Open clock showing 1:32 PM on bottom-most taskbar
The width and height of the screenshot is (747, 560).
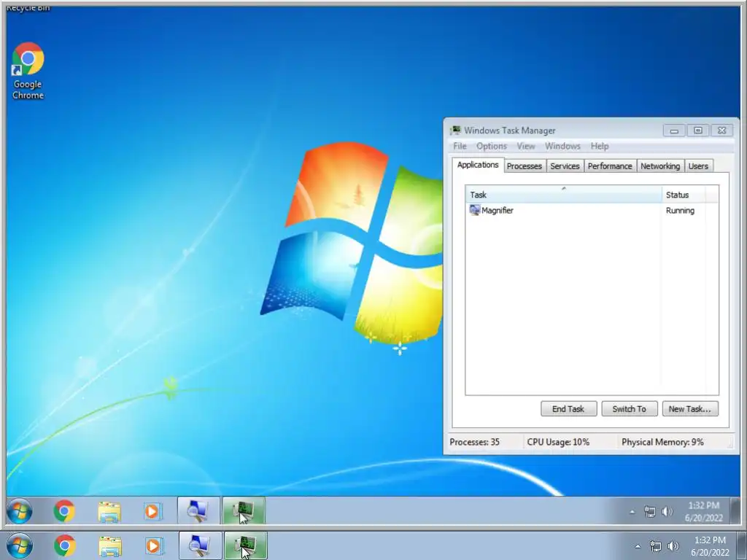(x=710, y=546)
